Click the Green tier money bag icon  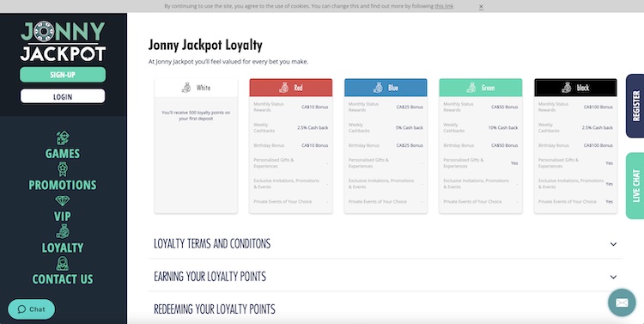[x=471, y=88]
